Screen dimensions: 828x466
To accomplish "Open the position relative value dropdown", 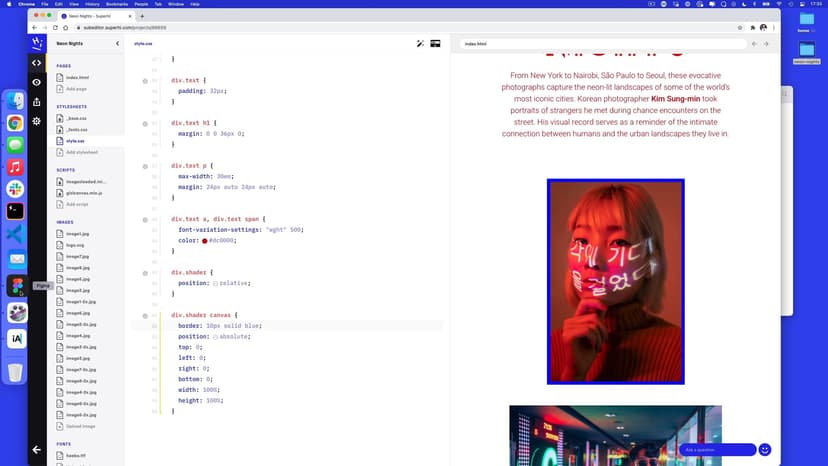I will coord(215,283).
